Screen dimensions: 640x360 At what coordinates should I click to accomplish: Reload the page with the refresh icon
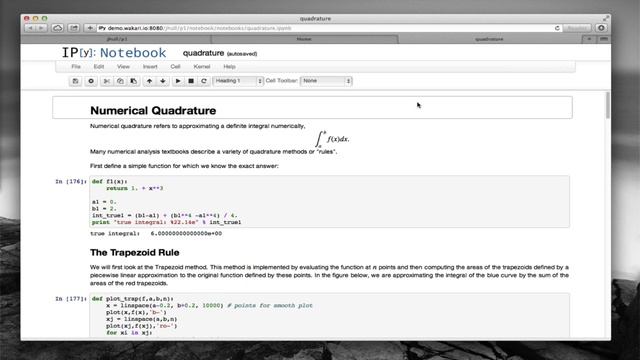(557, 28)
